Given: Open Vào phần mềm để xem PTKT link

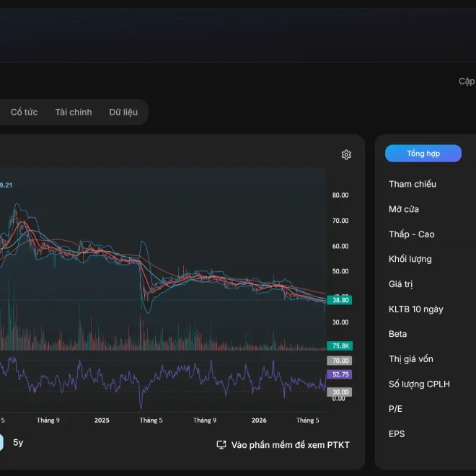Looking at the screenshot, I should point(290,445).
